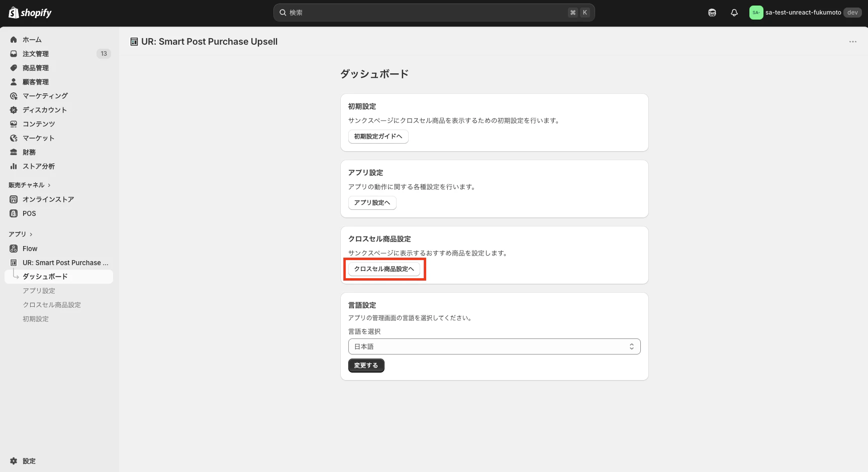Click the 設定 gear icon
This screenshot has width=868, height=472.
click(14, 461)
